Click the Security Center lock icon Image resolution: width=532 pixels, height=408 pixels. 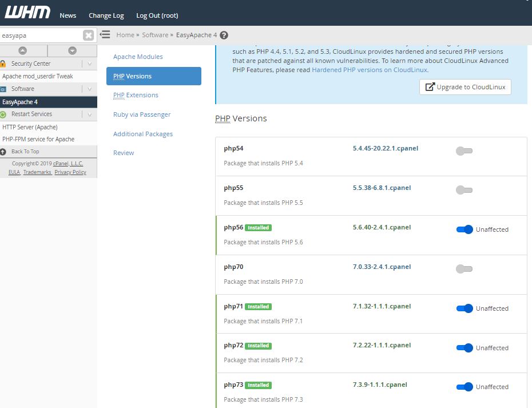tap(3, 64)
